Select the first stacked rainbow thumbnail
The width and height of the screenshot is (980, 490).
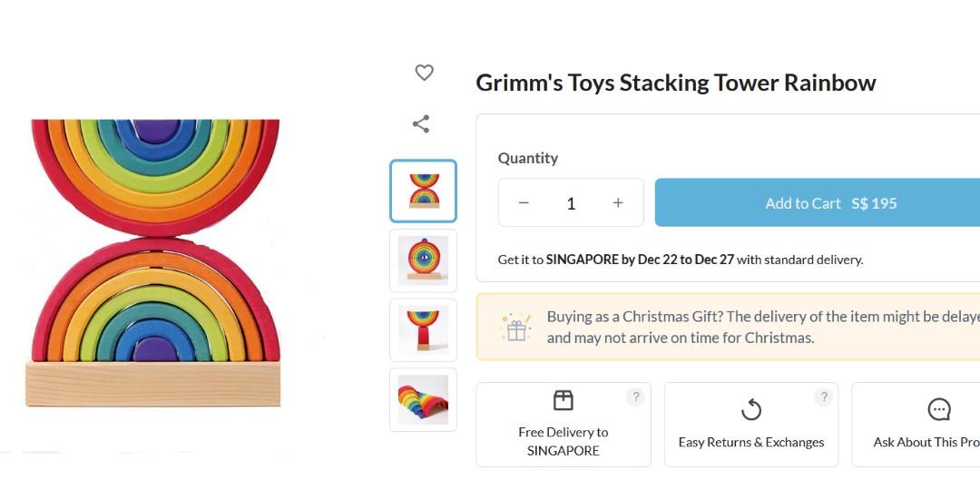pyautogui.click(x=423, y=191)
